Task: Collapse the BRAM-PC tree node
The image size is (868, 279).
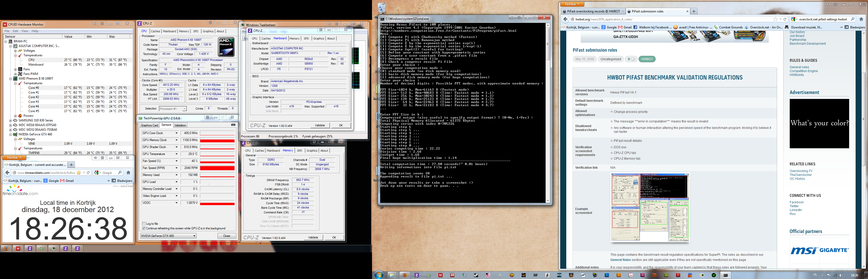Action: tap(6, 41)
